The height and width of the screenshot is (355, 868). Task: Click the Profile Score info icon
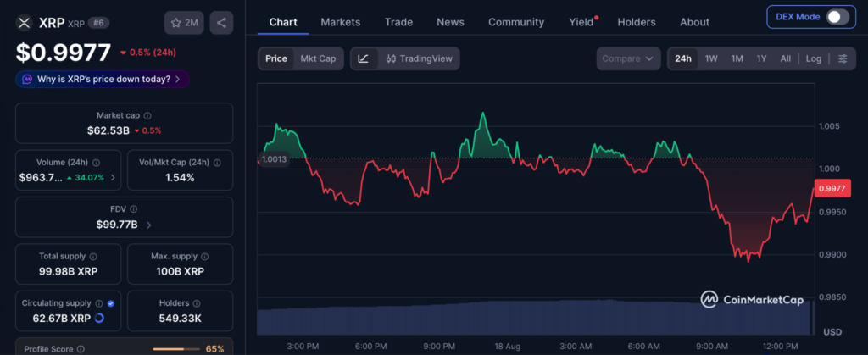coord(81,349)
